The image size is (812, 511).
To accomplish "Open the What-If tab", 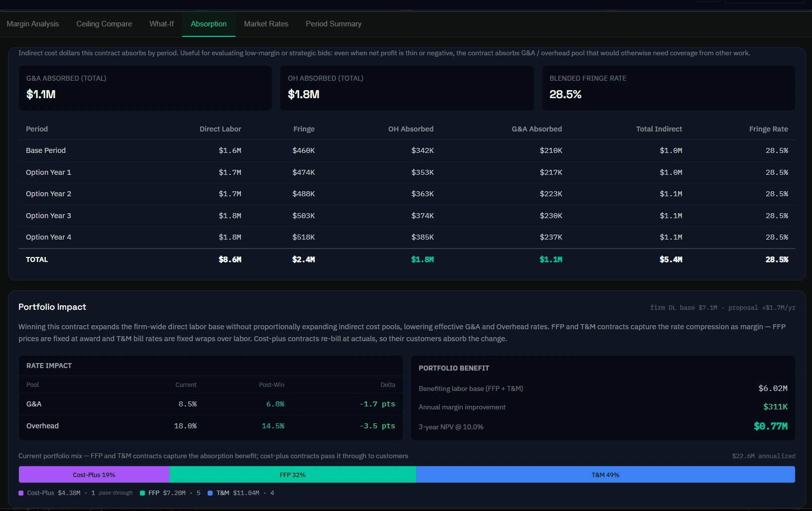I will point(162,24).
